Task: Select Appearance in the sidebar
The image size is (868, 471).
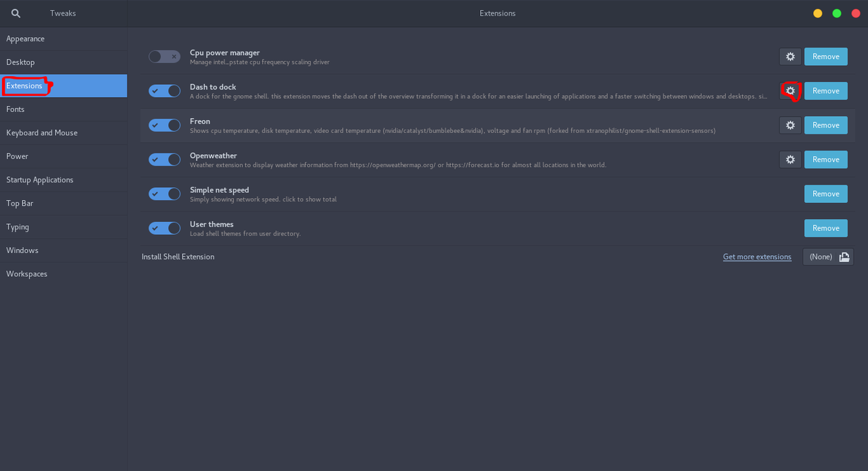Action: point(26,39)
